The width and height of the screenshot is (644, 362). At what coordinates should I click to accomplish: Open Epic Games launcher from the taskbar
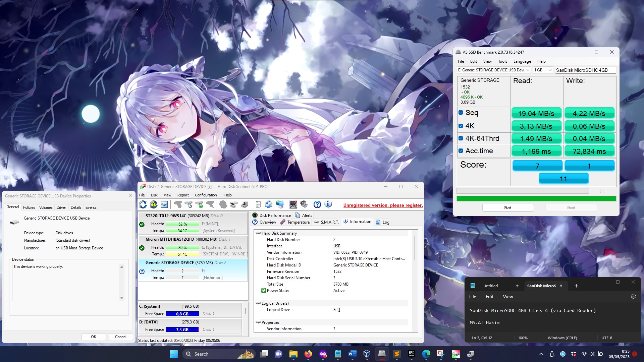click(411, 354)
